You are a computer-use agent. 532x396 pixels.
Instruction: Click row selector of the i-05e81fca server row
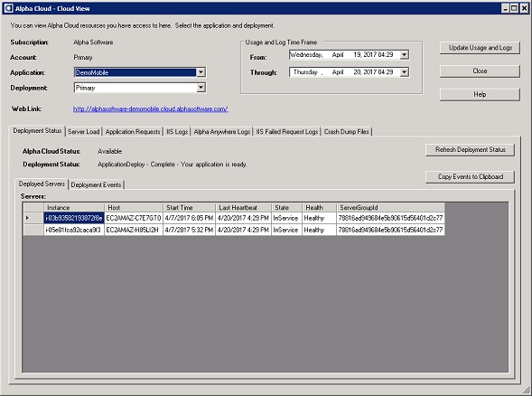33,230
